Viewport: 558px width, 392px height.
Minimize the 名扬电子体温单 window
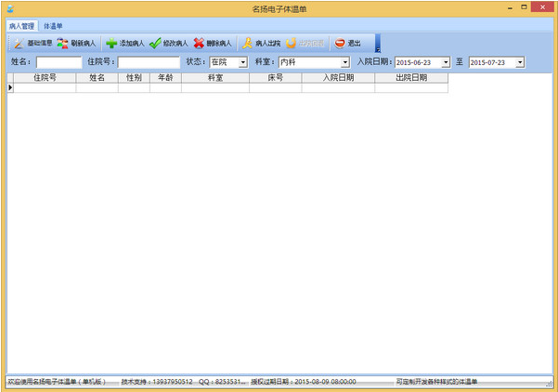[510, 7]
